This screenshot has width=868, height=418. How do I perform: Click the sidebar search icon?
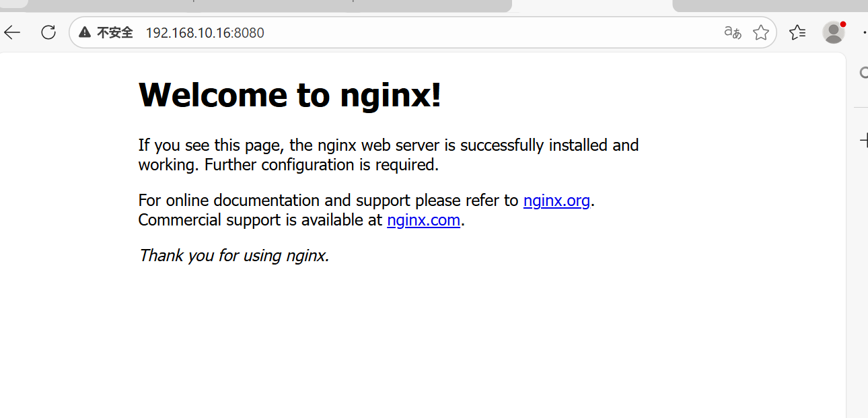(x=864, y=73)
